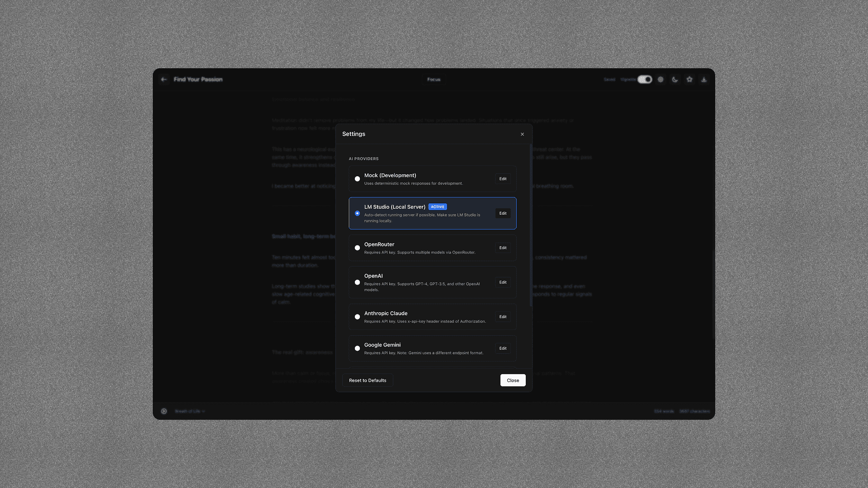Edit the LM Studio provider
Image resolution: width=868 pixels, height=488 pixels.
coord(503,213)
